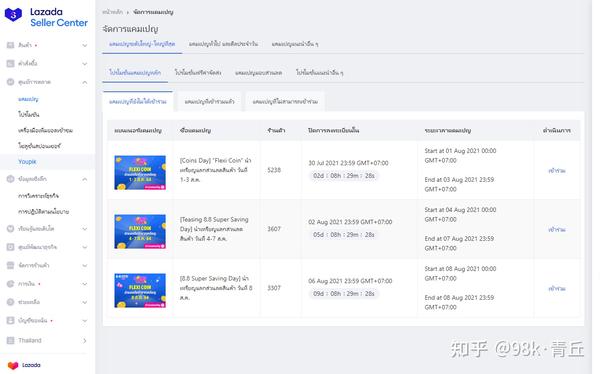Expand the Learn and Grow menu chevron
600x374 pixels.
pyautogui.click(x=85, y=229)
